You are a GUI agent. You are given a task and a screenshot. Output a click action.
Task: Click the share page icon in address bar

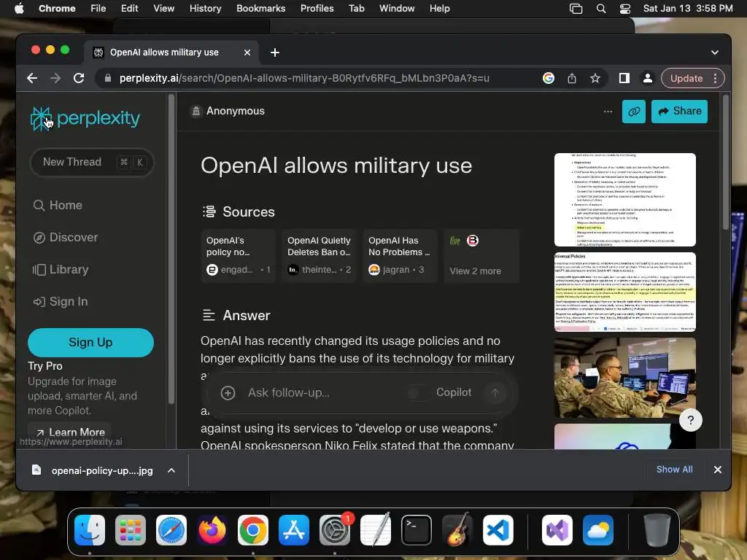click(572, 78)
